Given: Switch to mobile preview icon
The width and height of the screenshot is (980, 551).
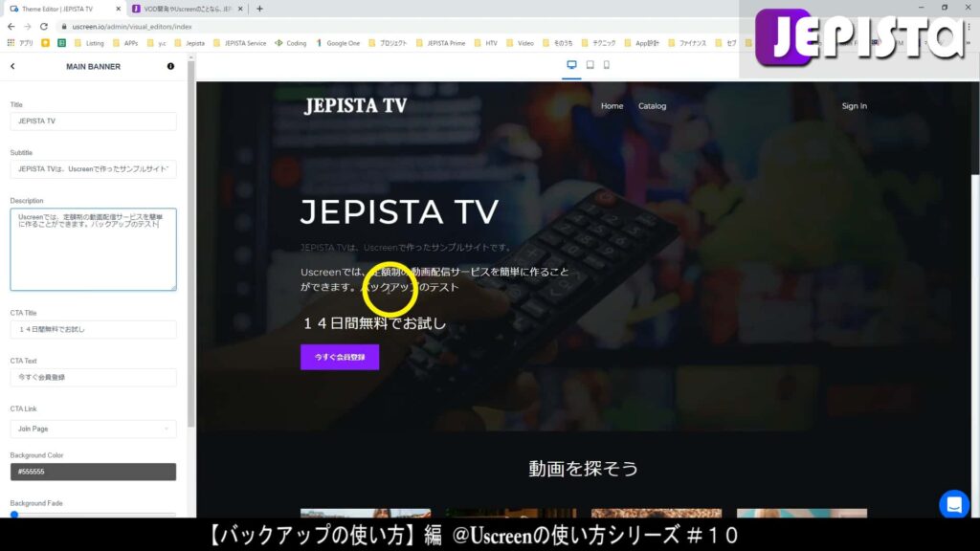Looking at the screenshot, I should [x=605, y=65].
